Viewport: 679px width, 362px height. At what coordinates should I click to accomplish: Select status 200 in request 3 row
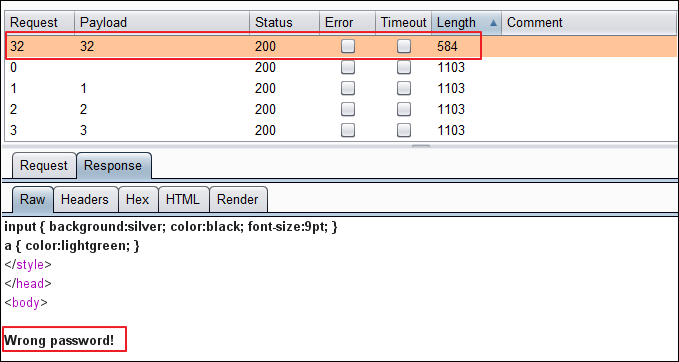click(265, 130)
